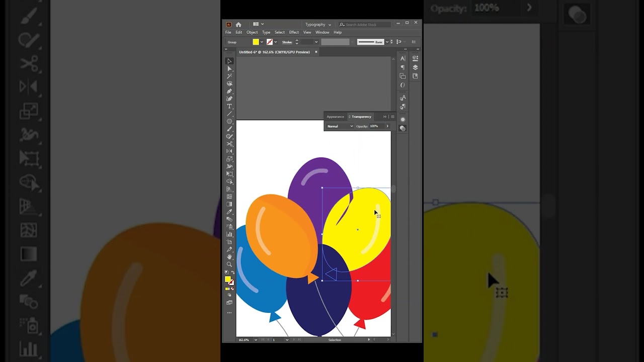
Task: Change the screen mode
Action: [x=229, y=303]
